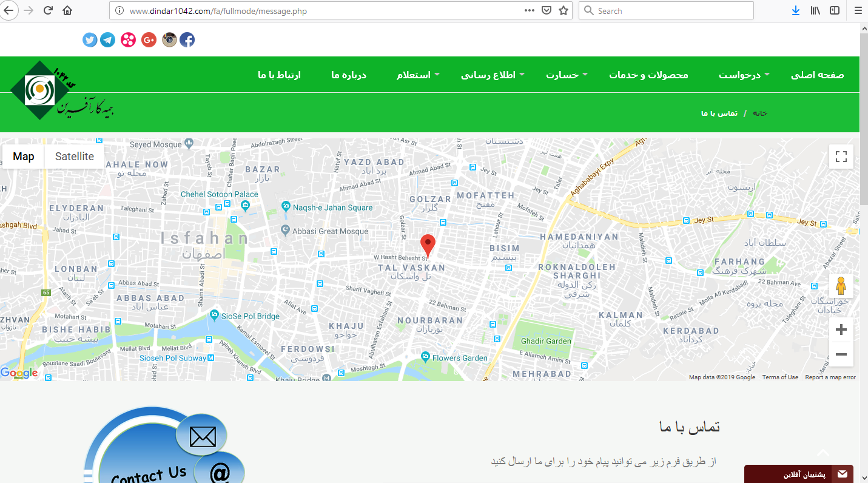Click خانه breadcrumb link
Screen dimensions: 868x483
point(761,113)
